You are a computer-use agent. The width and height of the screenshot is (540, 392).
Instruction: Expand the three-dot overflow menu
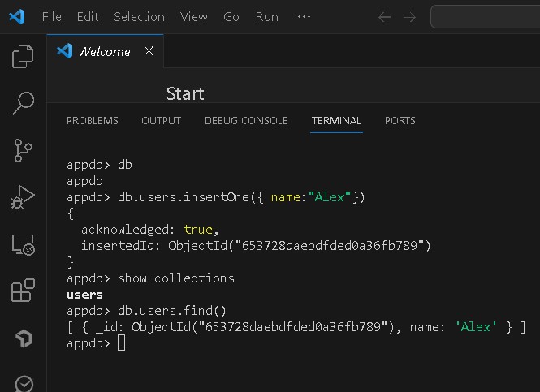point(305,17)
